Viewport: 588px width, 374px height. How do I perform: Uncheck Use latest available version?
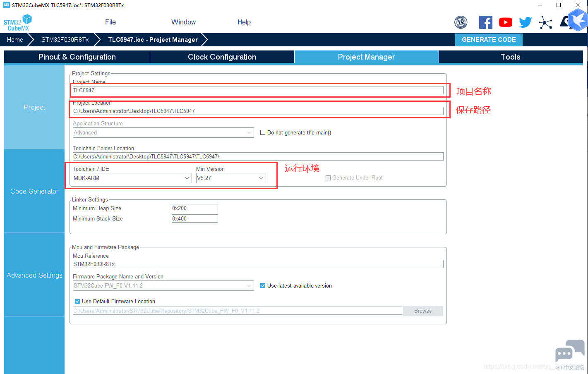coord(263,285)
